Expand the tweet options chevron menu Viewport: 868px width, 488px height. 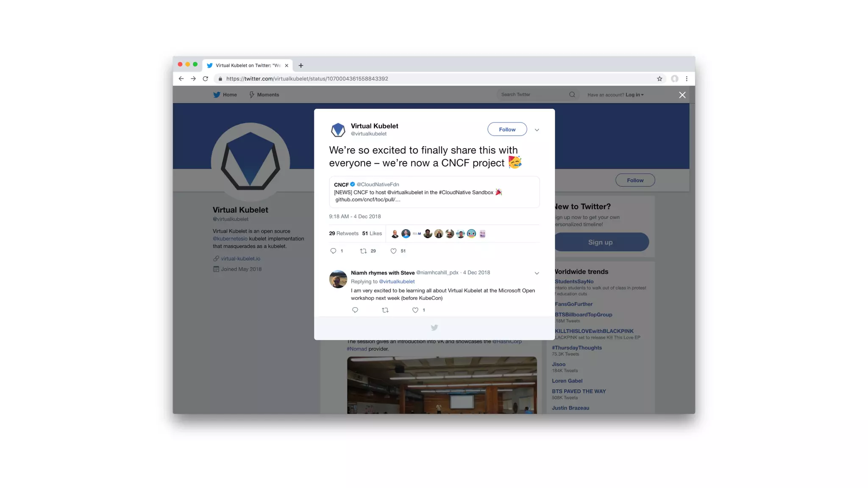(x=537, y=130)
